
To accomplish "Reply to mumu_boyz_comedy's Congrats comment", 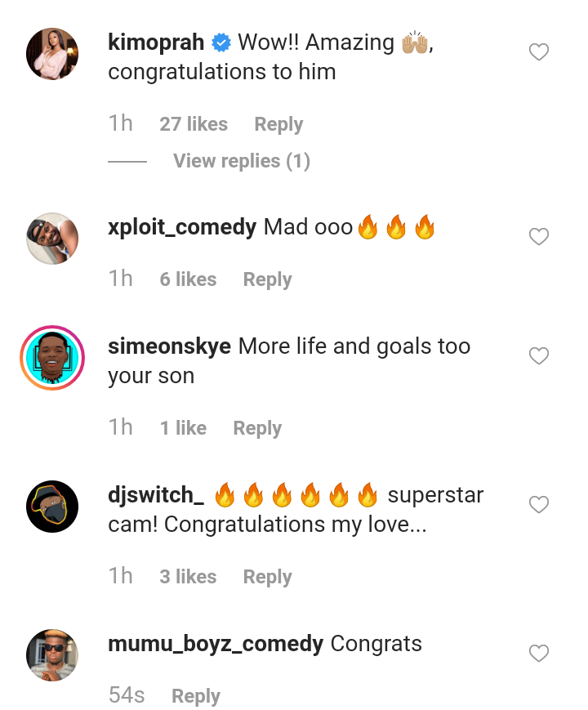I will 196,696.
